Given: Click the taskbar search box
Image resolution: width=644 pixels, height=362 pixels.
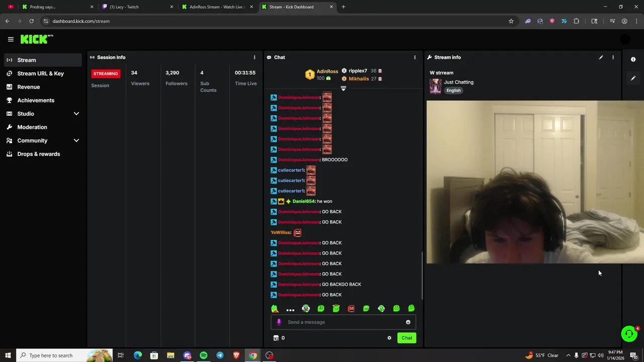Looking at the screenshot, I should coord(64,355).
